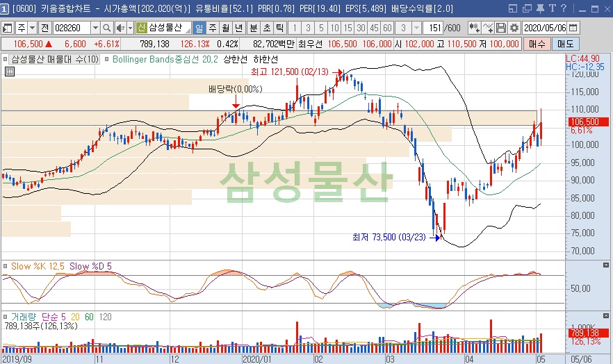Viewport: 613px width, 364px height.
Task: Save the chart with the floppy disk icon
Action: [501, 28]
